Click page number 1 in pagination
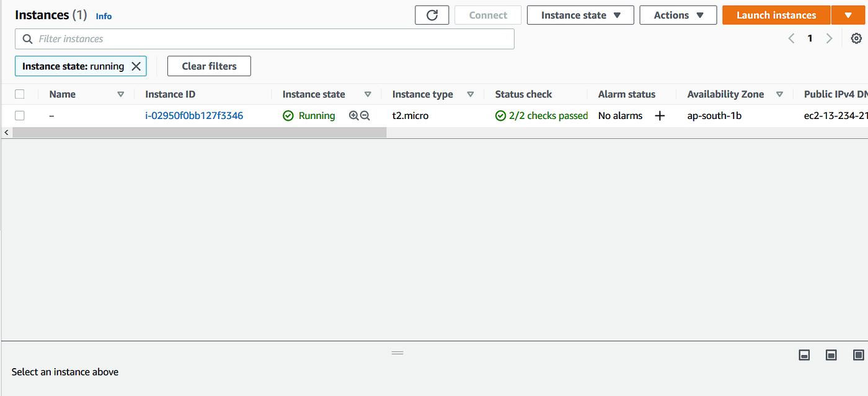This screenshot has width=868, height=396. [x=810, y=38]
